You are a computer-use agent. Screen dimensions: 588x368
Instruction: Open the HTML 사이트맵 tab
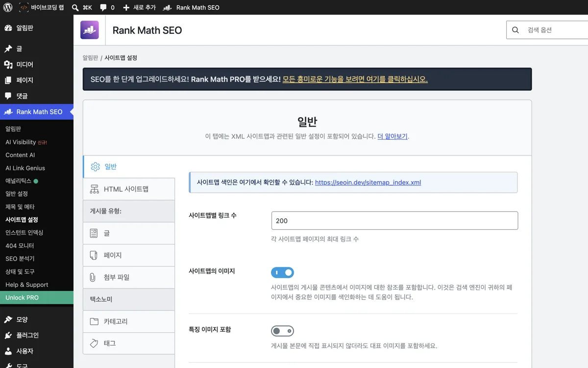pyautogui.click(x=129, y=189)
